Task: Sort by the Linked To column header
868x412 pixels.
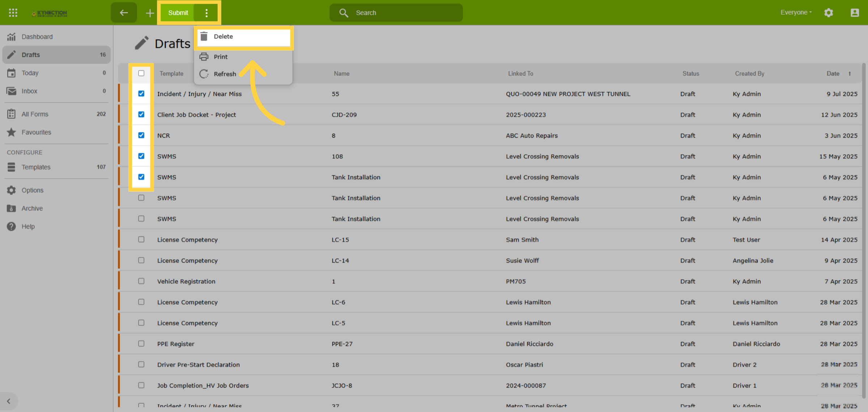Action: point(521,73)
